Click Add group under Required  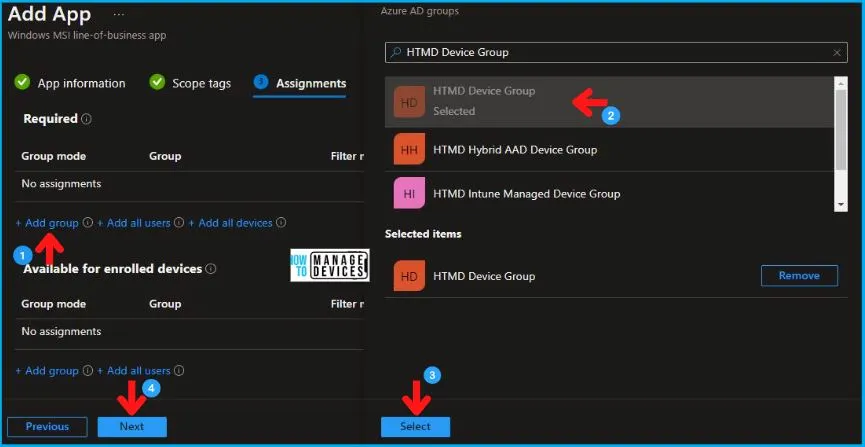pos(47,223)
